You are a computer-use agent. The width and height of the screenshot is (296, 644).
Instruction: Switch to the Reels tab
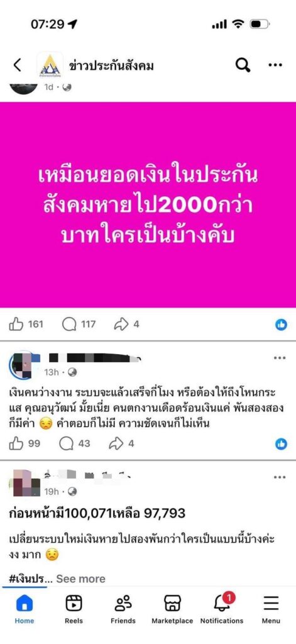click(74, 609)
